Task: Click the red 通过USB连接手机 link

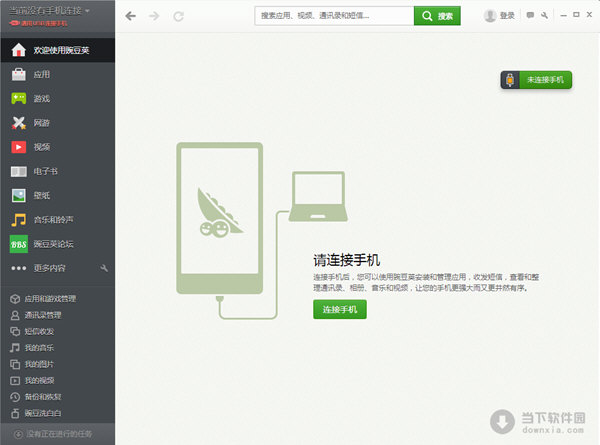Action: (44, 23)
